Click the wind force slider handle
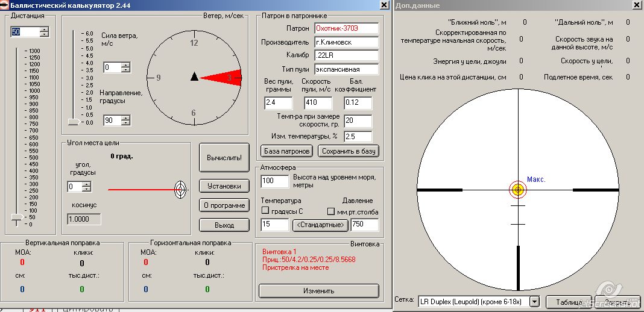 pos(74,122)
